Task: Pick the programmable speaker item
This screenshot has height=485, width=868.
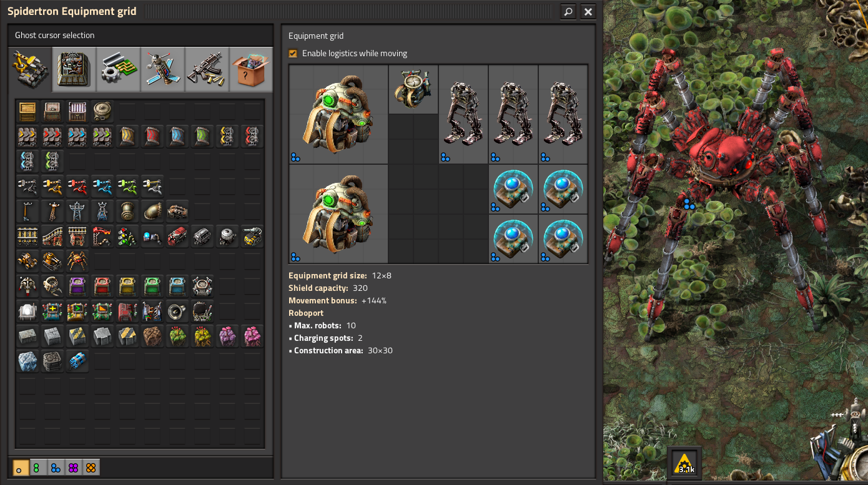Action: pos(177,311)
